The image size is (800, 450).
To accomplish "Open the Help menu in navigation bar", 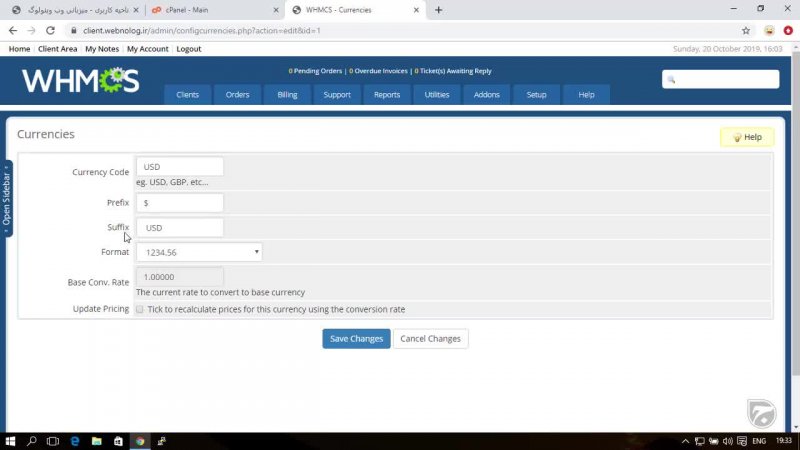I will [586, 95].
